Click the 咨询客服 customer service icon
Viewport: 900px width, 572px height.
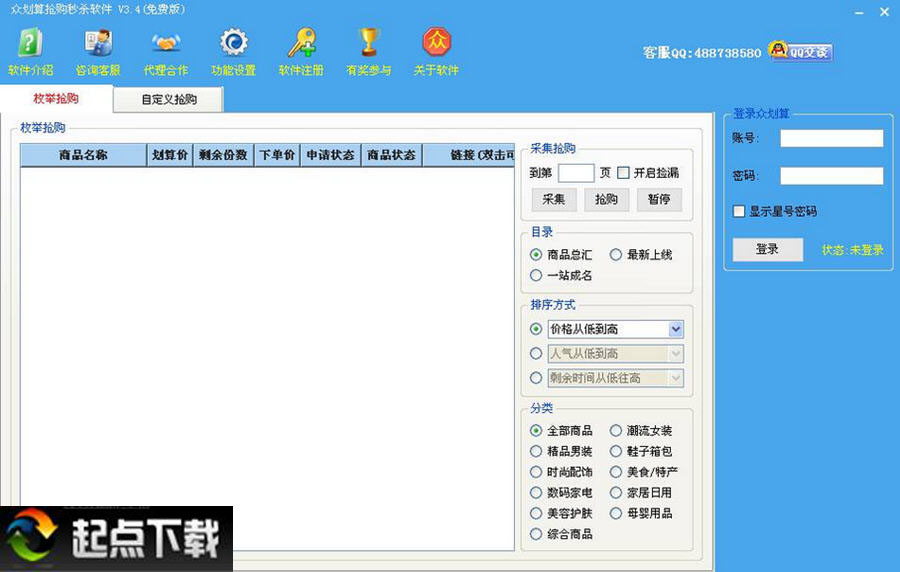(98, 43)
